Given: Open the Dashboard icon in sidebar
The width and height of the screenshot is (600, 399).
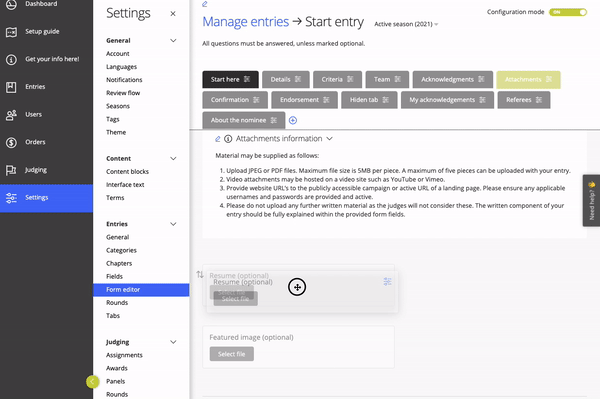Looking at the screenshot, I should tap(11, 5).
